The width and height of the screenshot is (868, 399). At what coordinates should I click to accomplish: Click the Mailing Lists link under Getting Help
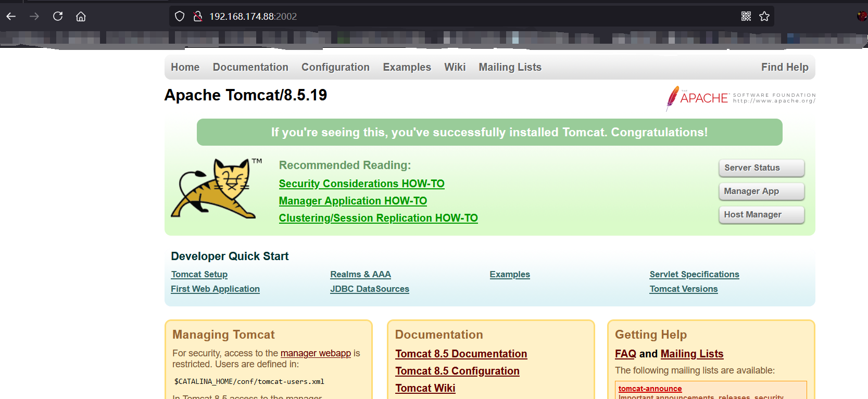(691, 354)
